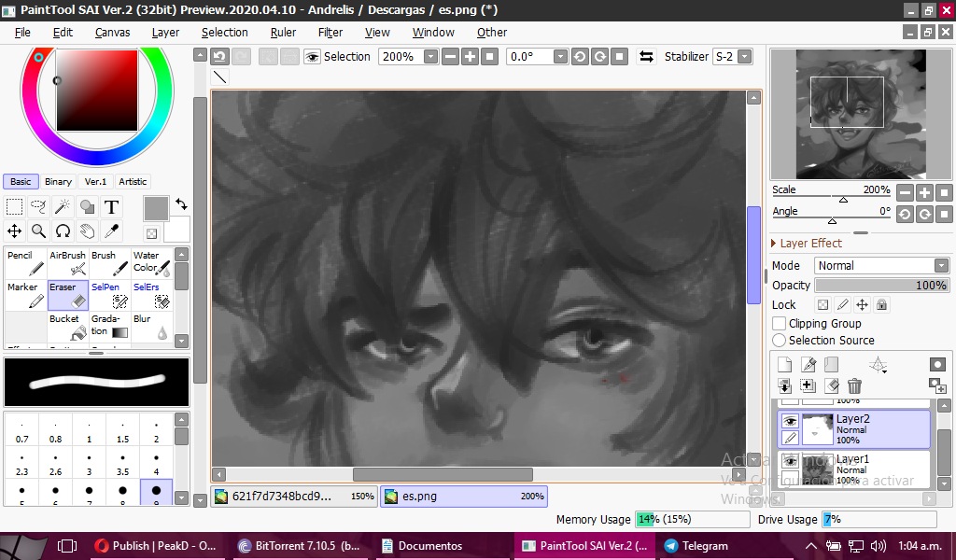Image resolution: width=956 pixels, height=560 pixels.
Task: Select the Bucket fill tool
Action: tap(67, 327)
